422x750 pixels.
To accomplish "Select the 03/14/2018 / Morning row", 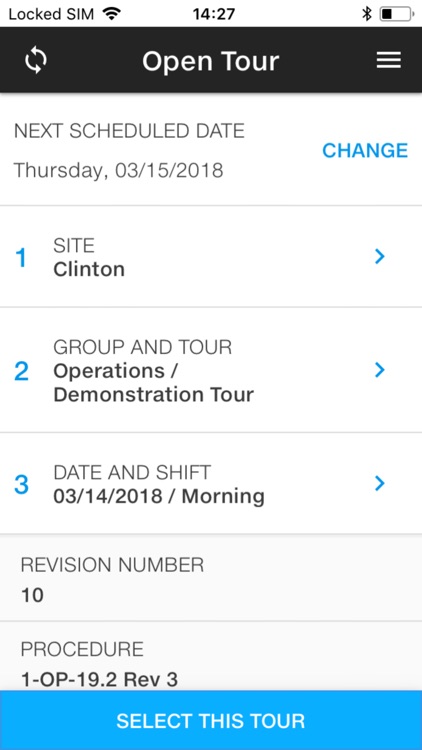I will (211, 484).
